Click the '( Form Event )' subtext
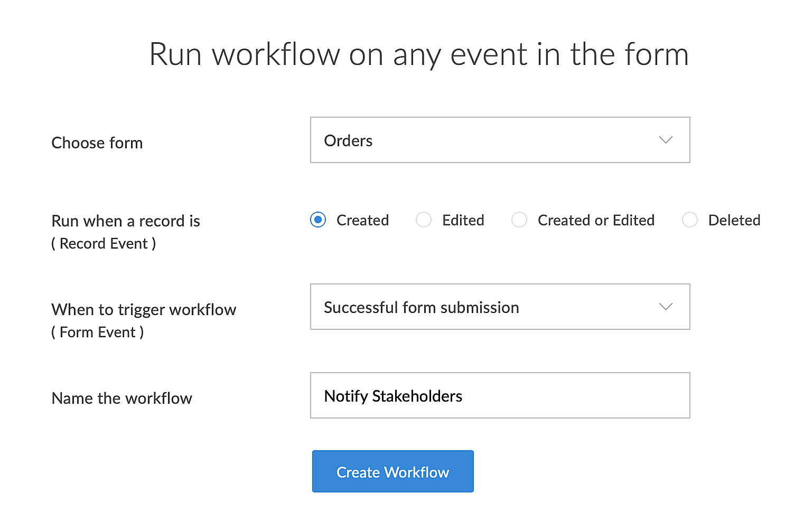Viewport: 804px width, 532px height. [98, 332]
